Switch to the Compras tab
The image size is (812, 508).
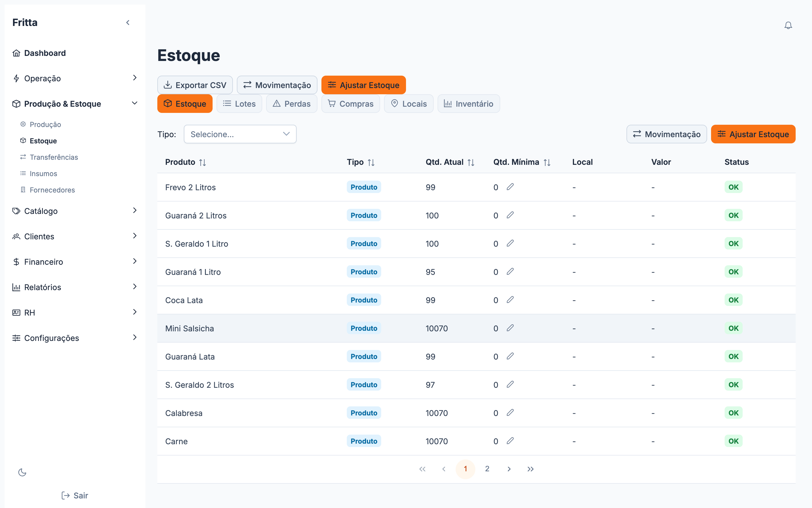pos(351,104)
